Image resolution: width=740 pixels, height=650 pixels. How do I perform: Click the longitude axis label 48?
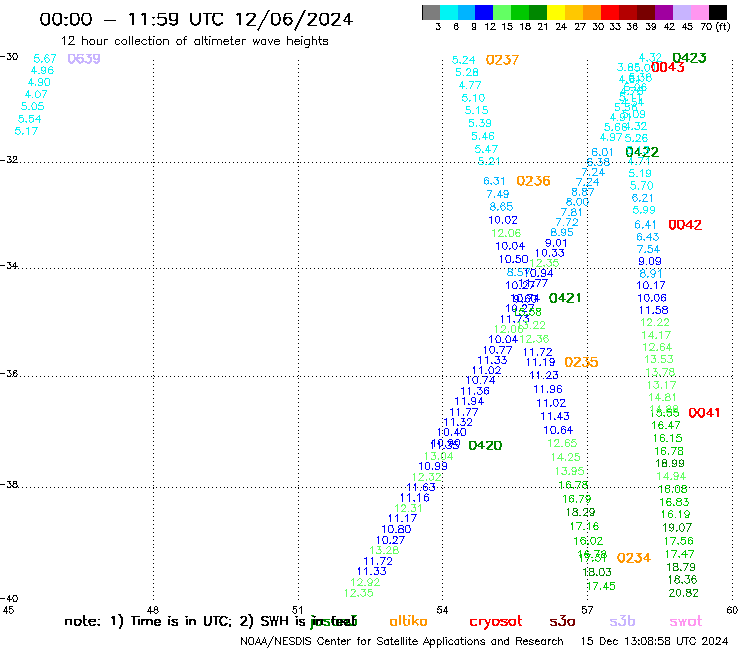[153, 610]
